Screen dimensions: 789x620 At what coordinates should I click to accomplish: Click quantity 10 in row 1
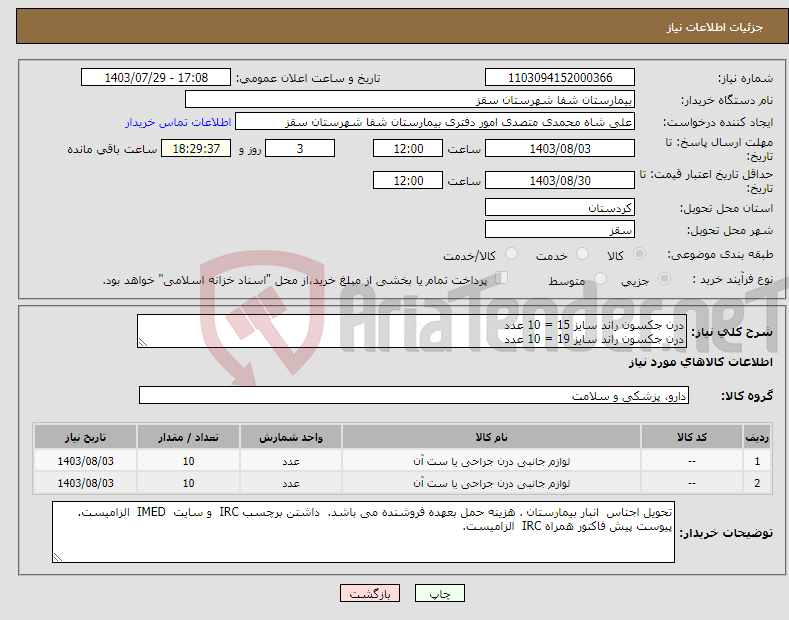188,461
